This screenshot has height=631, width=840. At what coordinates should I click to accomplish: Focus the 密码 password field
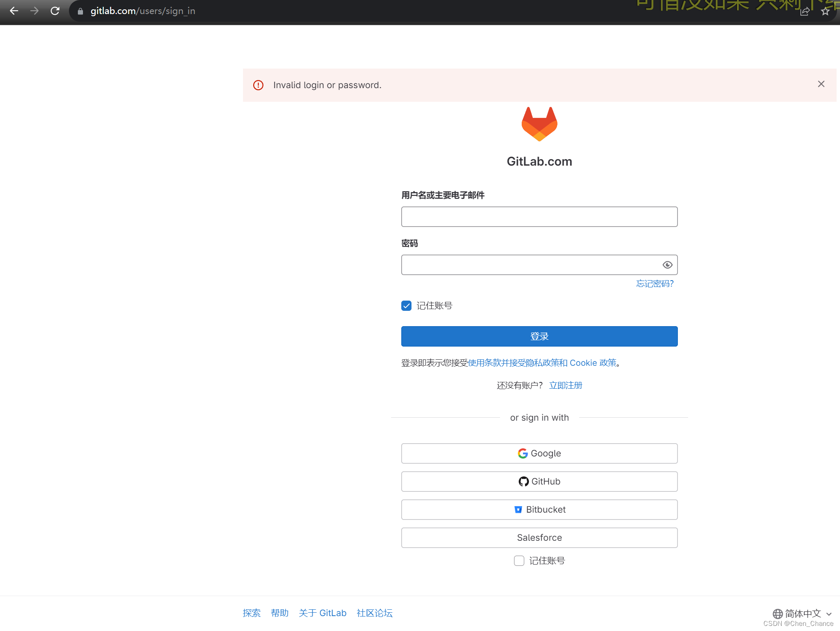coord(539,265)
